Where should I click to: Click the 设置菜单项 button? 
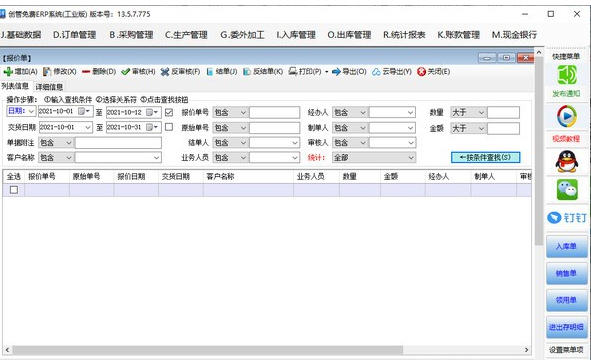(x=566, y=350)
